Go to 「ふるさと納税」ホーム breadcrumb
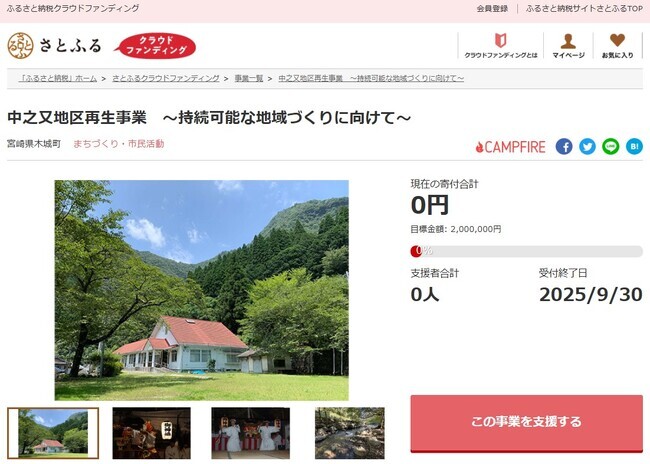This screenshot has height=464, width=650. click(x=58, y=78)
